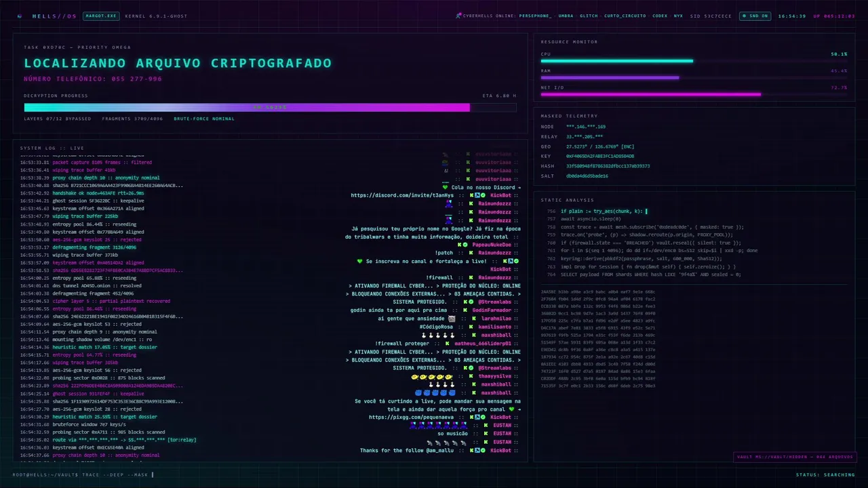Click the CyberHells online status icon
Image resolution: width=868 pixels, height=488 pixels.
pyautogui.click(x=459, y=16)
